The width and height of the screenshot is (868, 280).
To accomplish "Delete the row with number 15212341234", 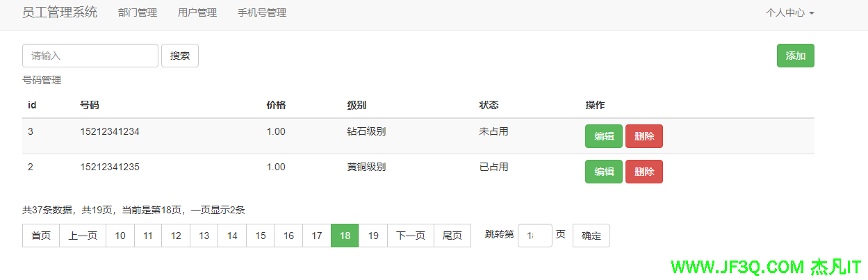I will 644,136.
